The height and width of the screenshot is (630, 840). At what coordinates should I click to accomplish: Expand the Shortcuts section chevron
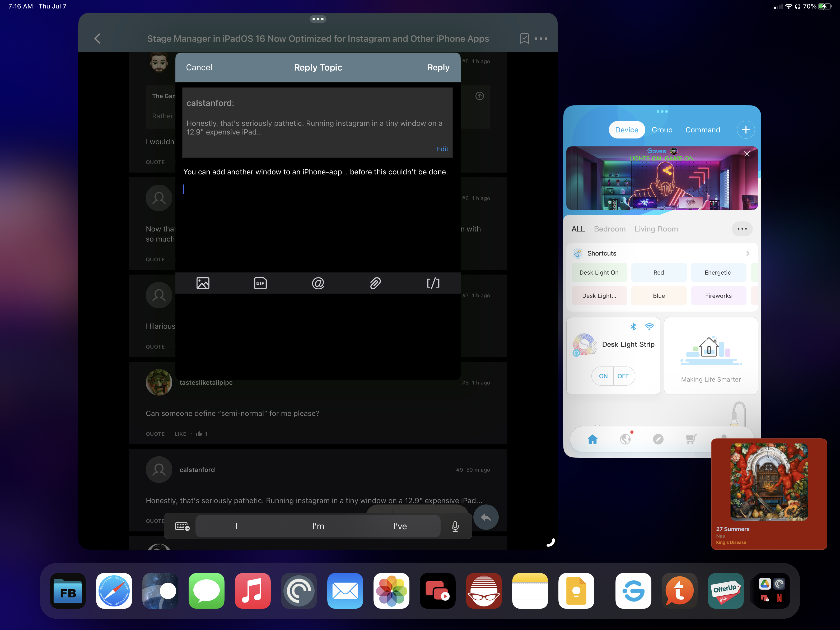(x=747, y=253)
